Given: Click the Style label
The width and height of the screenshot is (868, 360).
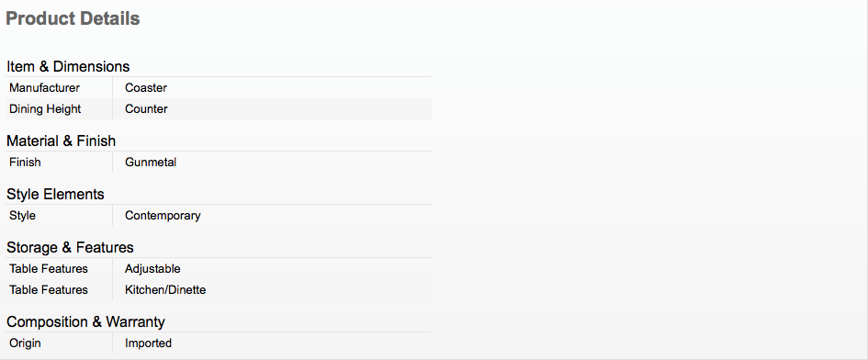Looking at the screenshot, I should coord(22,216).
